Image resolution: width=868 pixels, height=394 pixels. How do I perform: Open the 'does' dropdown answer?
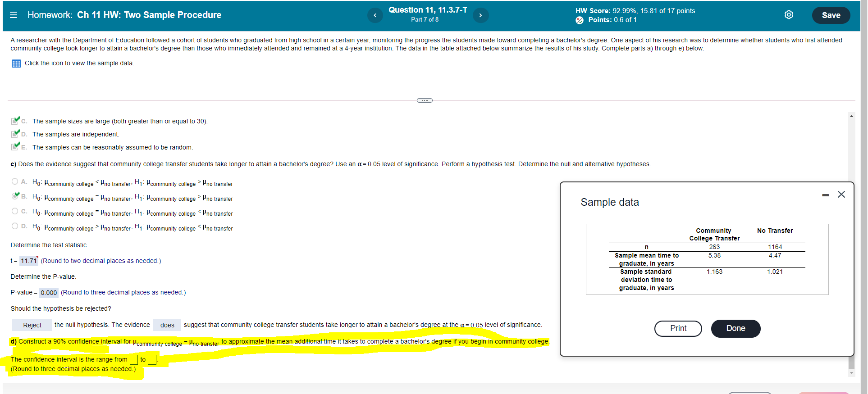(x=167, y=325)
